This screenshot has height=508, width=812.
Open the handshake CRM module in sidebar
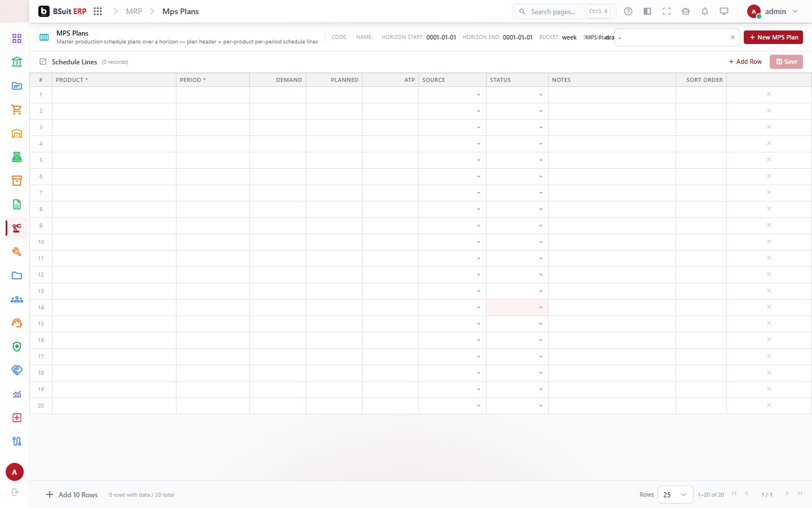tap(17, 370)
